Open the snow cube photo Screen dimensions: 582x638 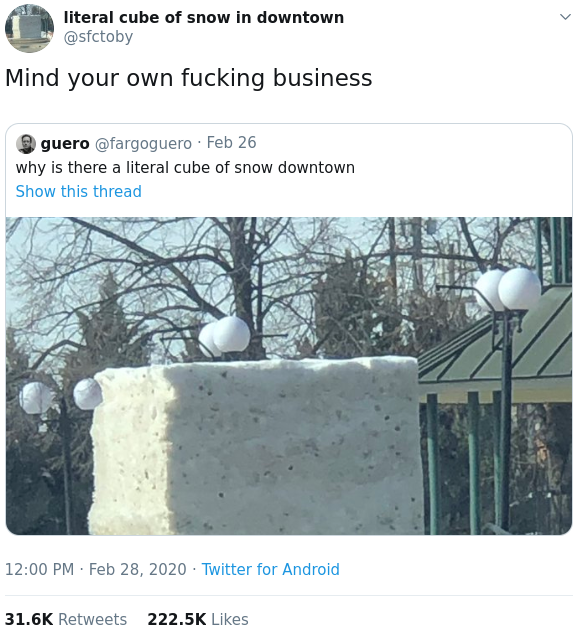(289, 376)
